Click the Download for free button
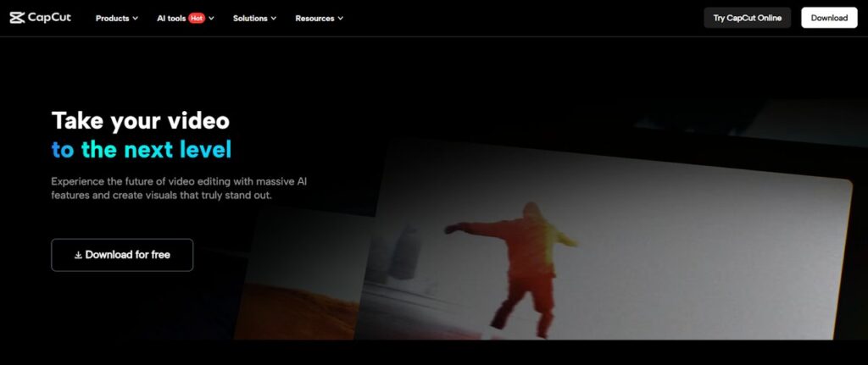Image resolution: width=868 pixels, height=365 pixels. pyautogui.click(x=122, y=255)
